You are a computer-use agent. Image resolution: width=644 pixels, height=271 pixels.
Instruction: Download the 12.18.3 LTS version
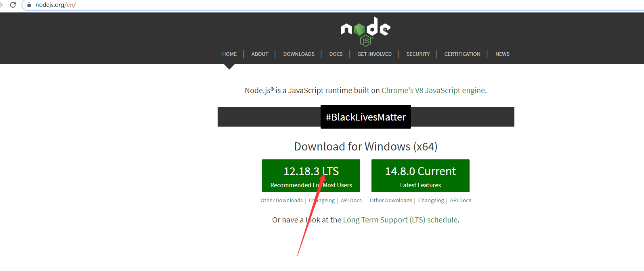pyautogui.click(x=311, y=176)
